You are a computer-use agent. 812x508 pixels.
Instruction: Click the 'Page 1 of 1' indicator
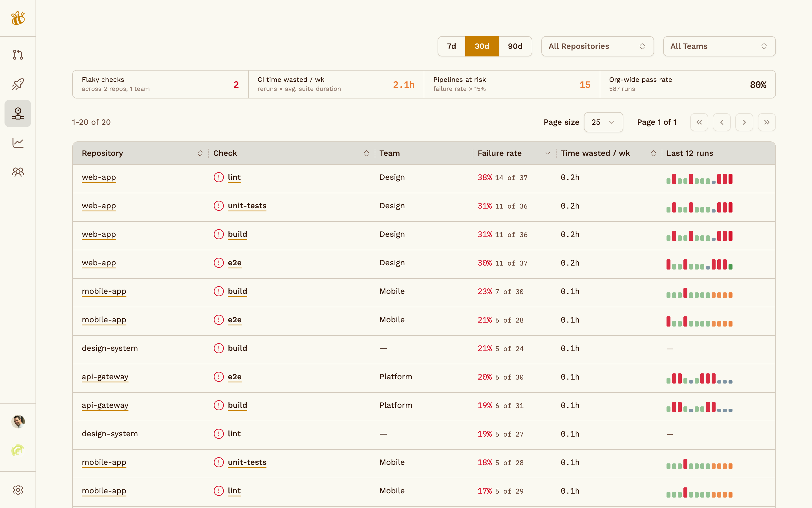click(657, 122)
